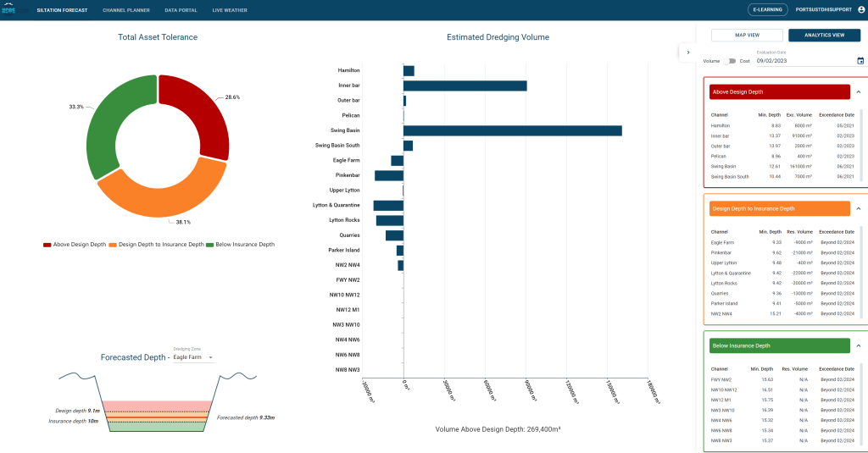868x453 pixels.
Task: Select NW2 NW4 row in the orange table
Action: click(x=782, y=313)
